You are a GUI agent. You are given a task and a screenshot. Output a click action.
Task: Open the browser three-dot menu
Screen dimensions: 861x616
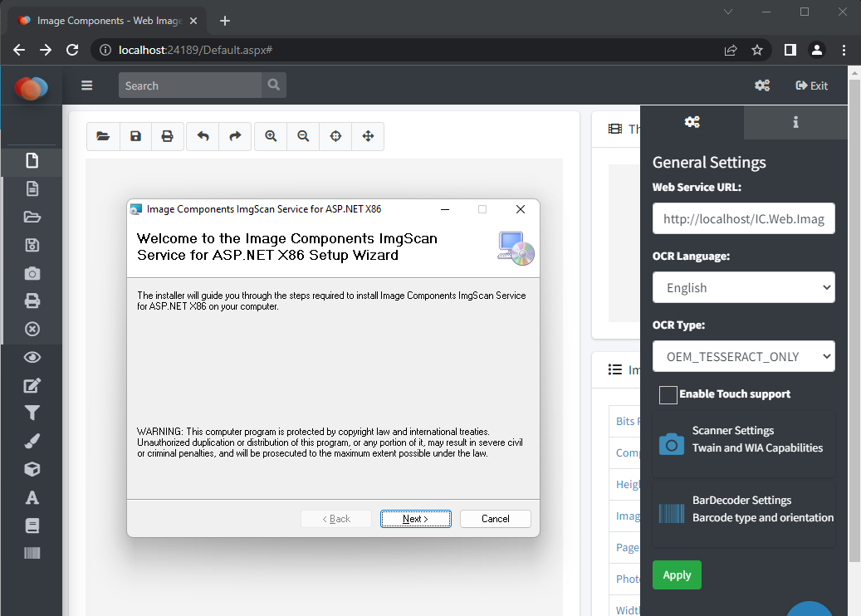click(844, 50)
